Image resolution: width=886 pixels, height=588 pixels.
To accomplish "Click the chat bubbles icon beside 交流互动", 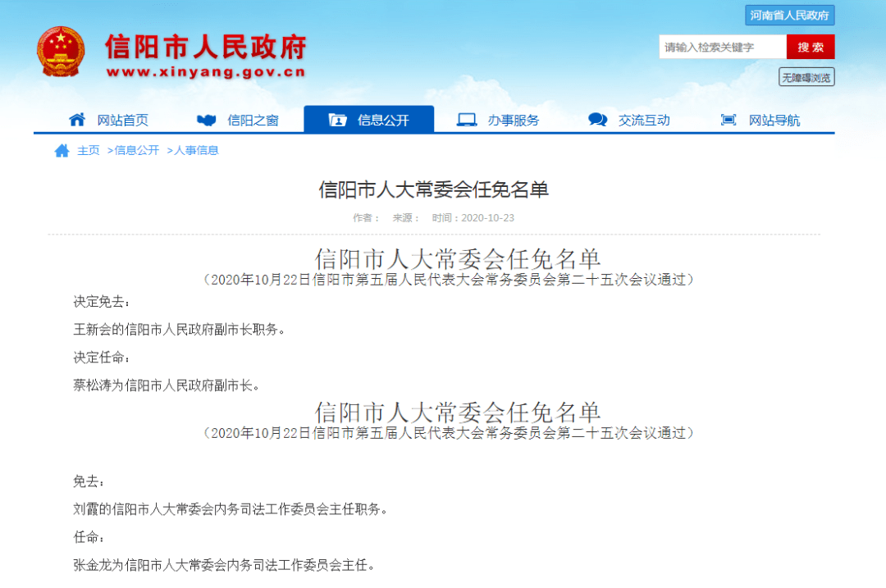I will click(x=596, y=119).
